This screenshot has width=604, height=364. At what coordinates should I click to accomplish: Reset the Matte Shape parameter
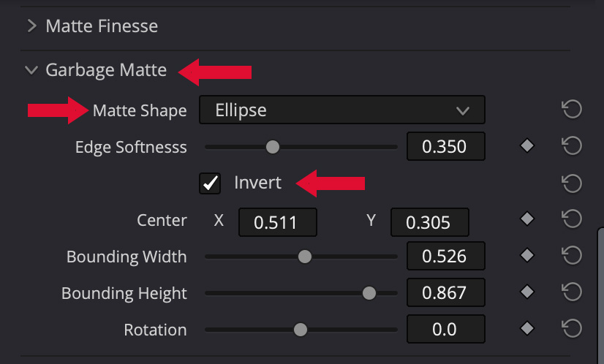572,110
